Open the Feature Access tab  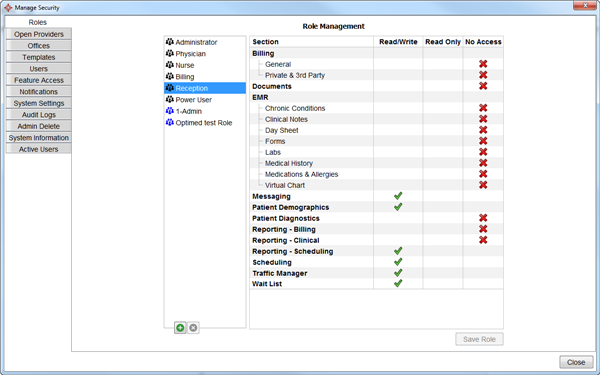[39, 80]
